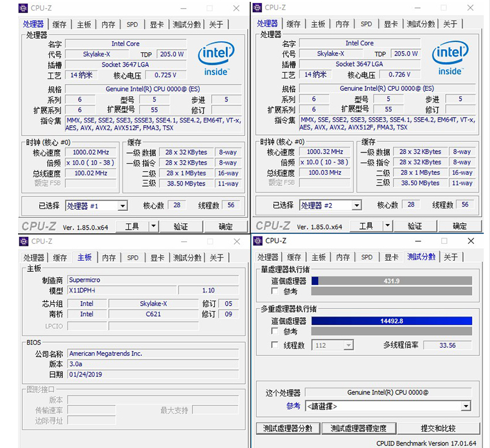The height and width of the screenshot is (448, 490).
Task: Select 缓存 tab in the motherboard window
Action: coord(60,258)
